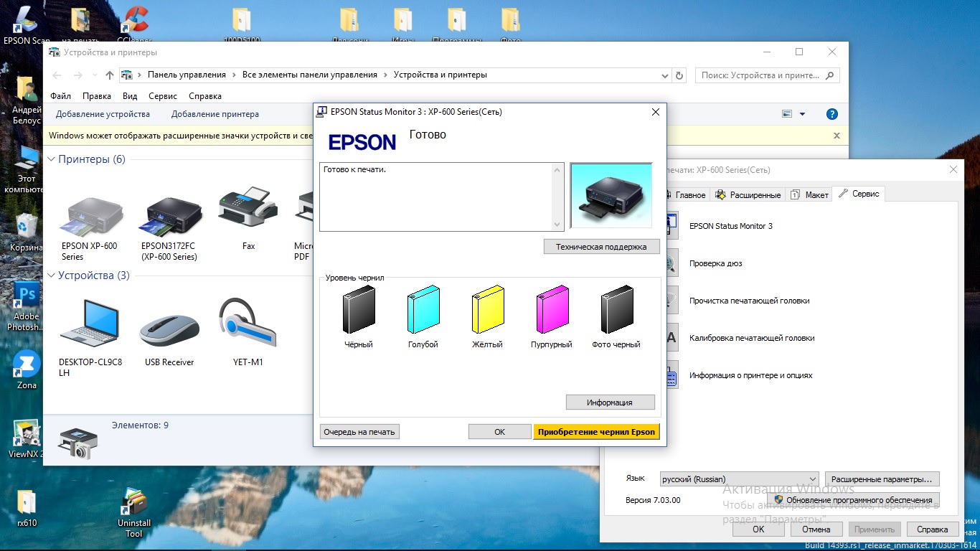Click the Справка button in printer settings
This screenshot has height=551, width=980.
pyautogui.click(x=933, y=529)
